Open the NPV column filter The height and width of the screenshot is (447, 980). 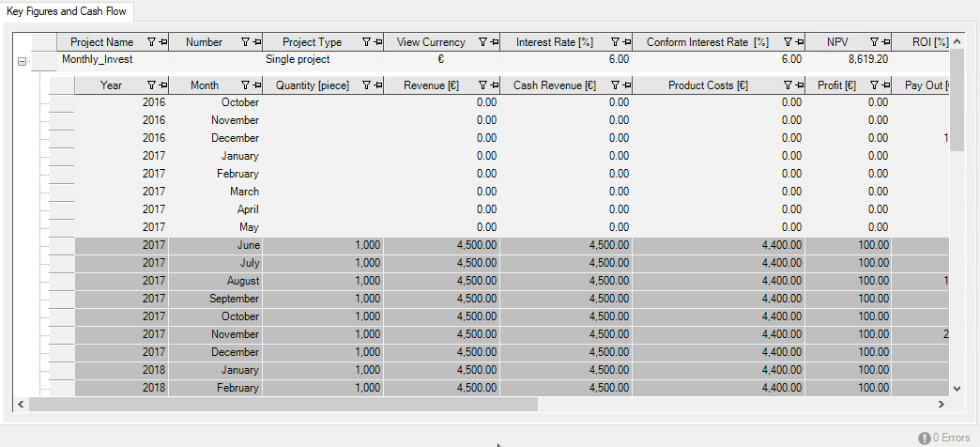(x=874, y=42)
